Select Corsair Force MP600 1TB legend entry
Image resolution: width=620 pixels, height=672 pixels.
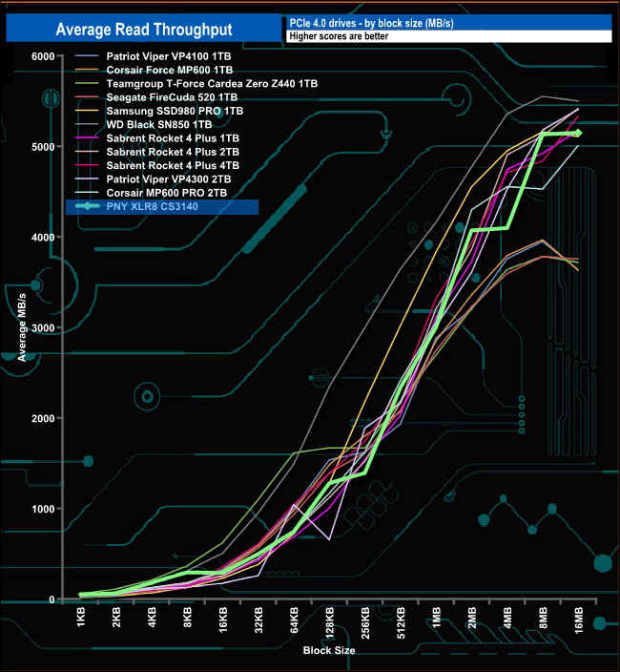154,70
